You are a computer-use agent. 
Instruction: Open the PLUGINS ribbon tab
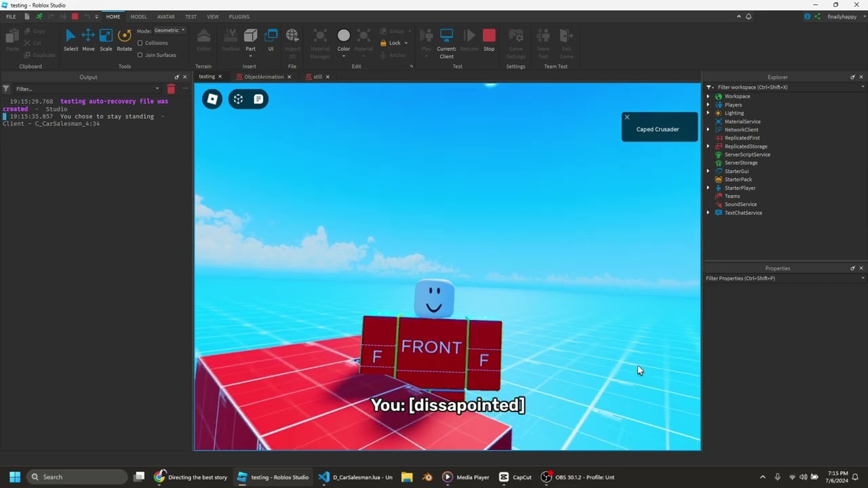coord(239,16)
